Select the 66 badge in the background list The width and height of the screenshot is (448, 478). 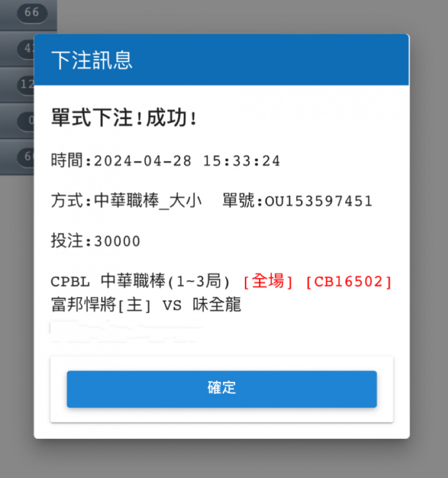coord(32,13)
